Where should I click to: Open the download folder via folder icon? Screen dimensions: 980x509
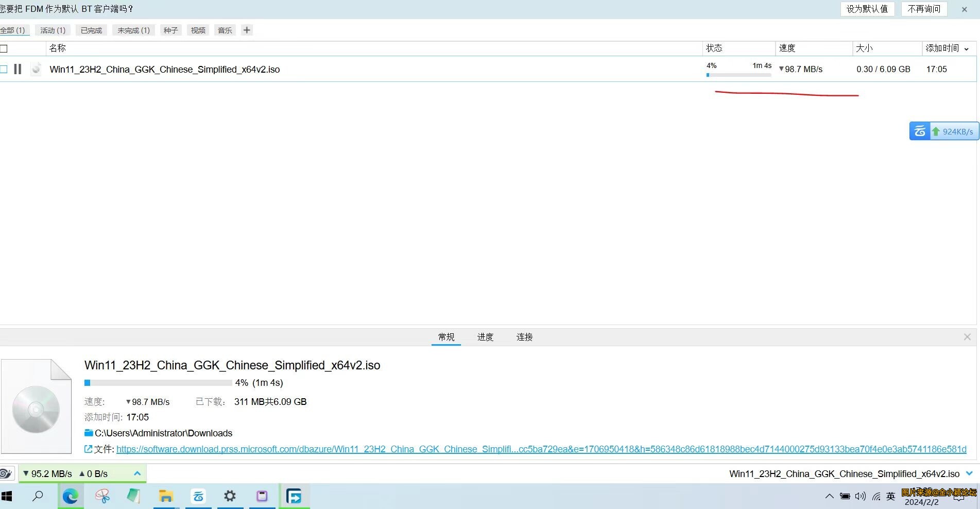click(89, 433)
